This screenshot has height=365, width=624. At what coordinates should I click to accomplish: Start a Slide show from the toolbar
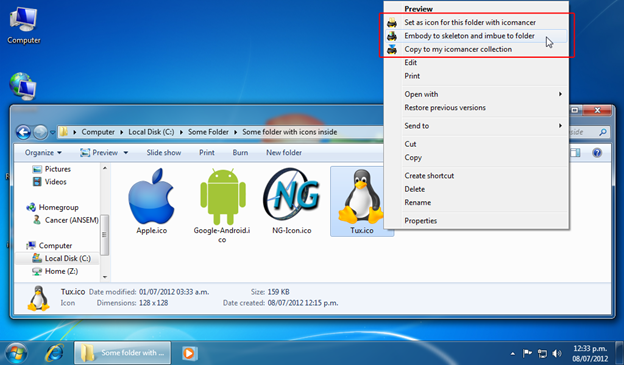(x=164, y=152)
